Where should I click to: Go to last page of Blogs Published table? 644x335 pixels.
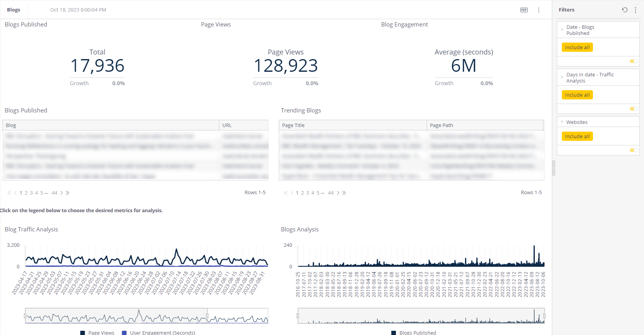tap(68, 193)
